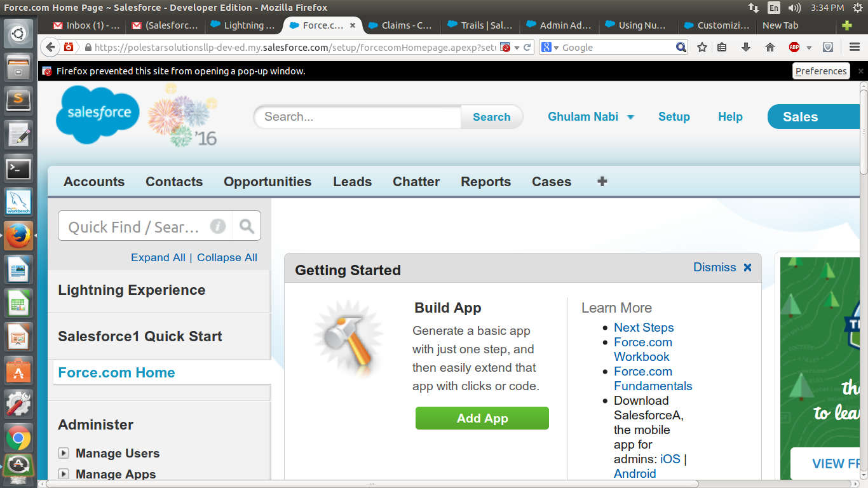
Task: Click the Quick Find magnifier icon
Action: 247,226
